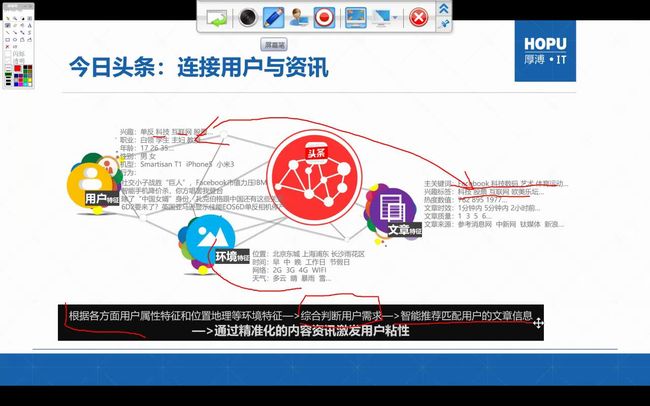650x406 pixels.
Task: Click the slide title 今日头条：连接用户与资讯
Action: (x=199, y=68)
